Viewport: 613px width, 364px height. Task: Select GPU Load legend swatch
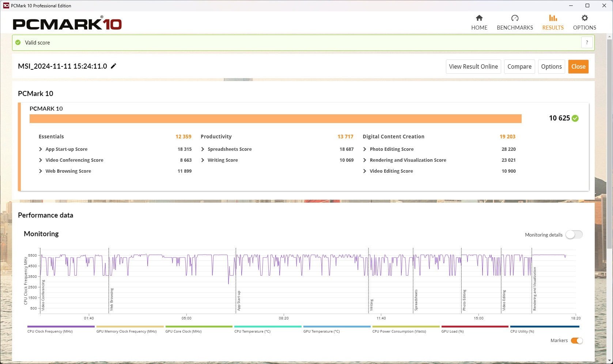click(475, 326)
